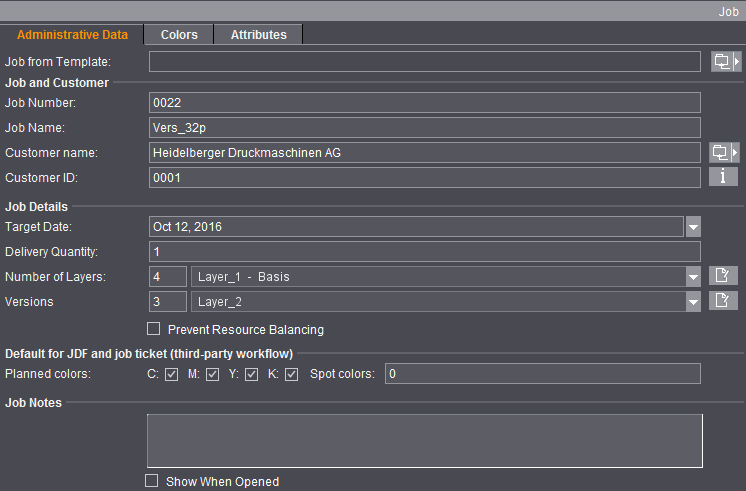Open the Customer ID info button
This screenshot has width=746, height=491.
(x=724, y=177)
